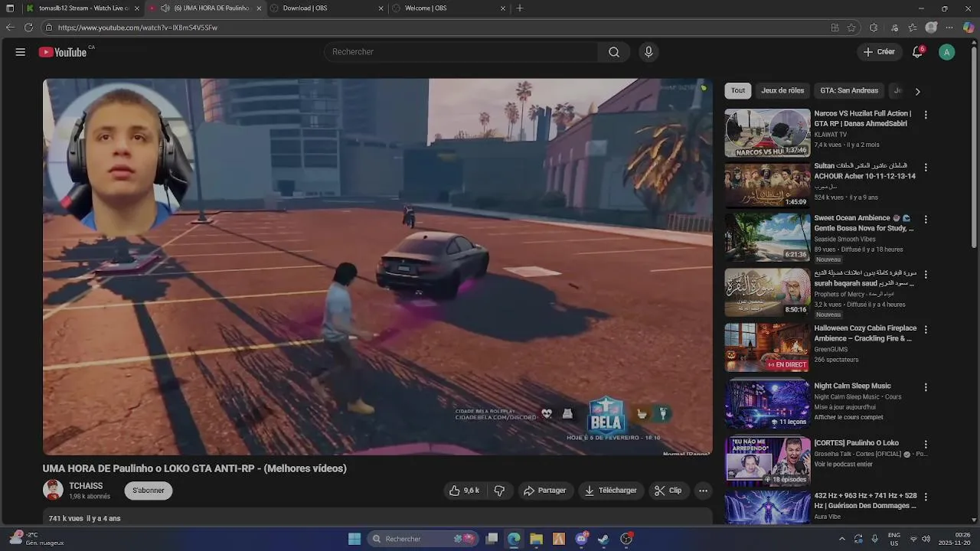The width and height of the screenshot is (980, 551).
Task: Like the video with thumbs up
Action: coord(464,491)
